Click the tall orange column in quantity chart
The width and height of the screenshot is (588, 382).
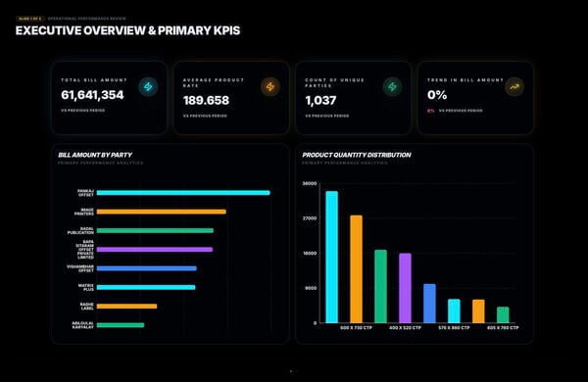357,269
